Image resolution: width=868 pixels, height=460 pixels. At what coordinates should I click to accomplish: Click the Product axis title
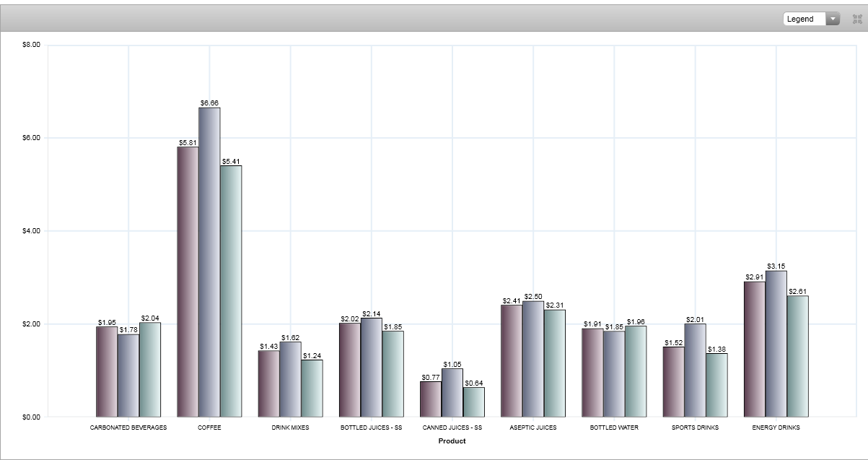coord(452,441)
